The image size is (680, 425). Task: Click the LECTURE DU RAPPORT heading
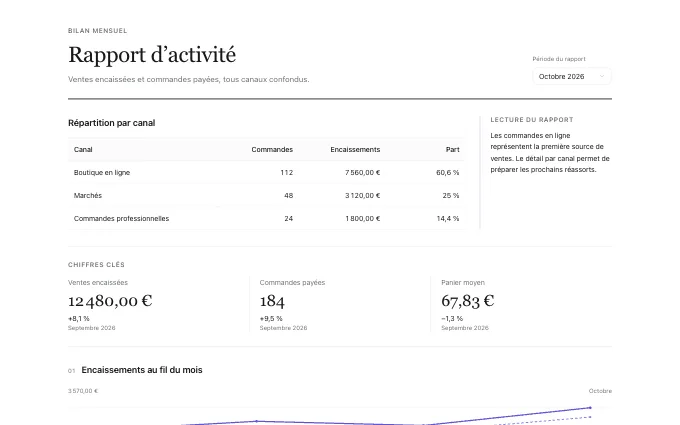click(x=532, y=120)
